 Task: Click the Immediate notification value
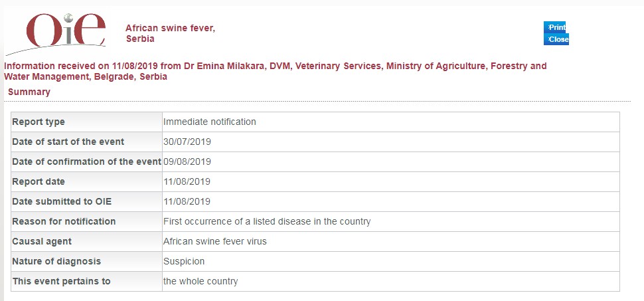209,122
